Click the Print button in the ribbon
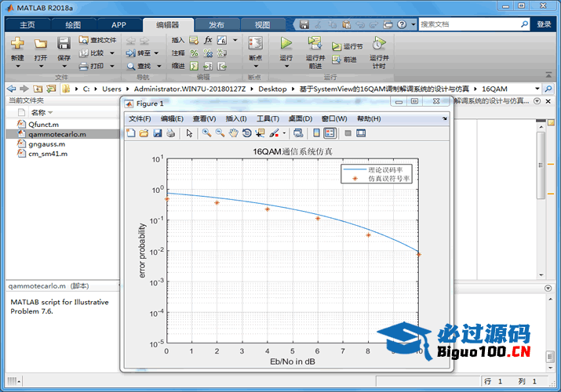This screenshot has width=561, height=392. 92,66
